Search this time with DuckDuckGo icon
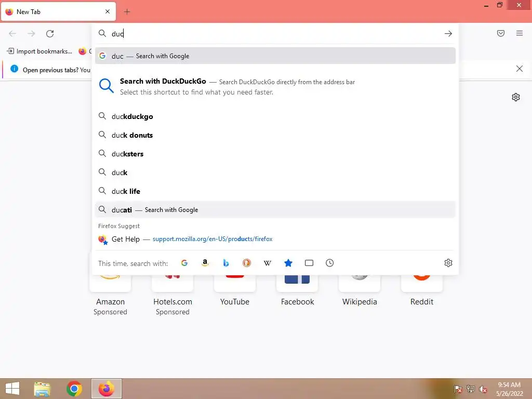 247,263
